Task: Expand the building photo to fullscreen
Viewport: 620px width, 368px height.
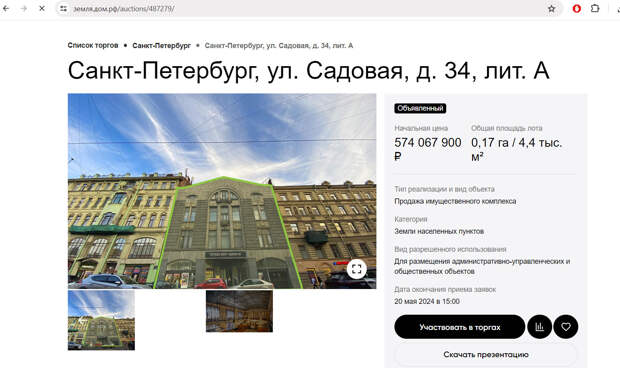Action: point(356,269)
